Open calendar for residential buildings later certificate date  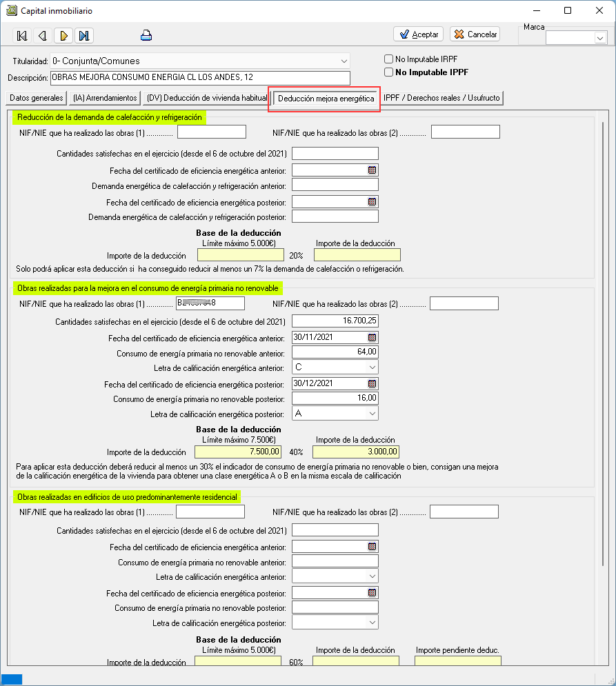click(x=372, y=593)
